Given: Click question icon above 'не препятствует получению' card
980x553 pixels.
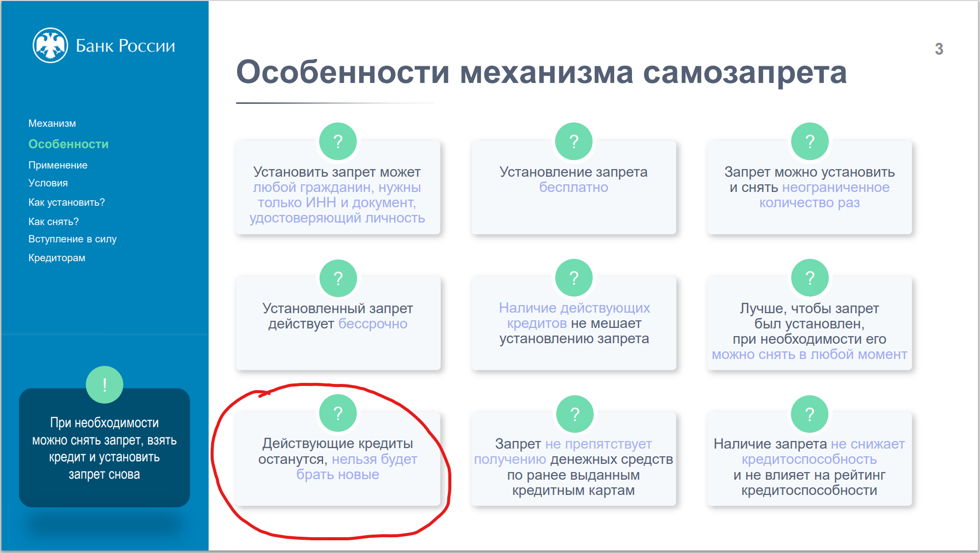Looking at the screenshot, I should (574, 414).
